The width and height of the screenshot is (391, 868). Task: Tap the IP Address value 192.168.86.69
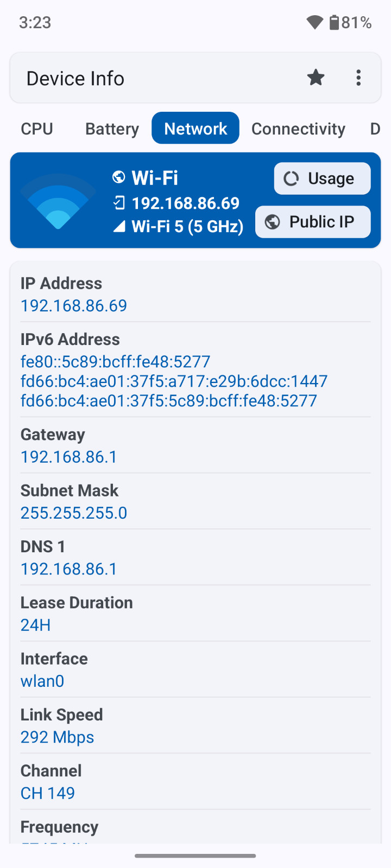[x=74, y=305]
